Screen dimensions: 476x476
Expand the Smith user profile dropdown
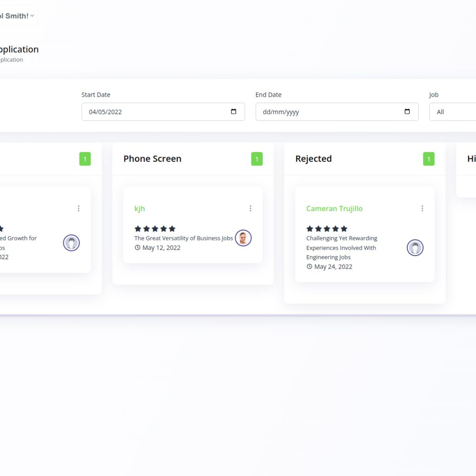click(x=18, y=16)
